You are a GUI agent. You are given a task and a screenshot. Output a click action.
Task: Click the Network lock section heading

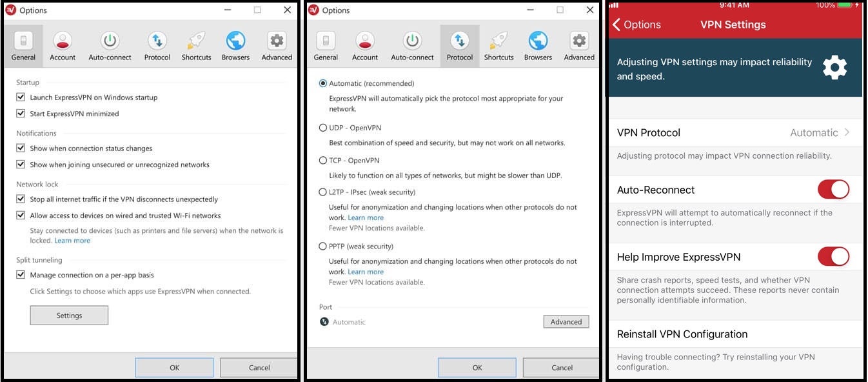[37, 185]
